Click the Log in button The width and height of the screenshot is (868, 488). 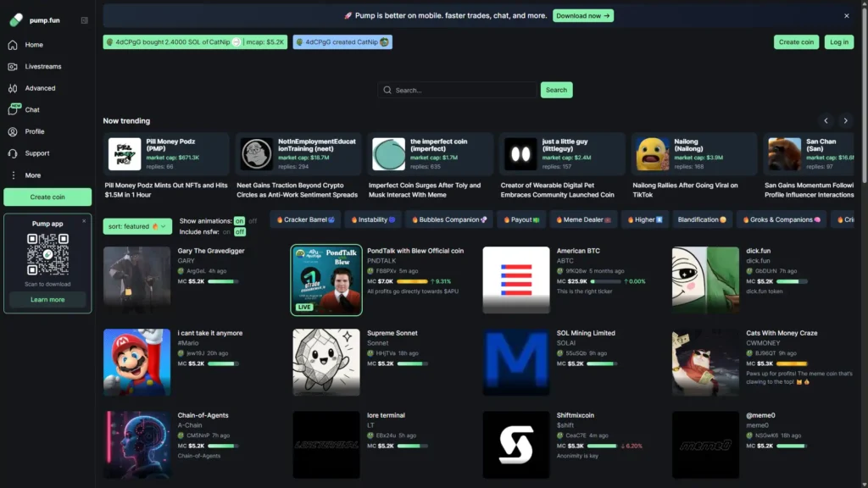(x=839, y=42)
